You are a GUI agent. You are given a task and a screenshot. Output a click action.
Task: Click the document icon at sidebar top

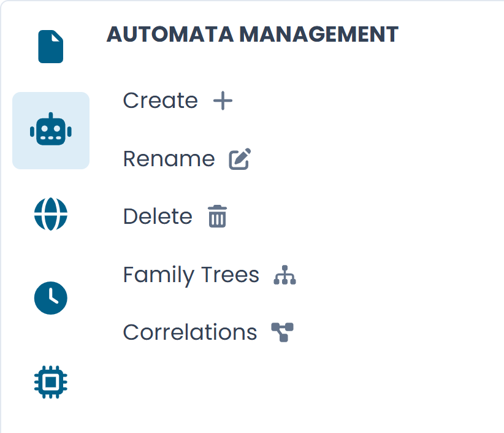[51, 47]
